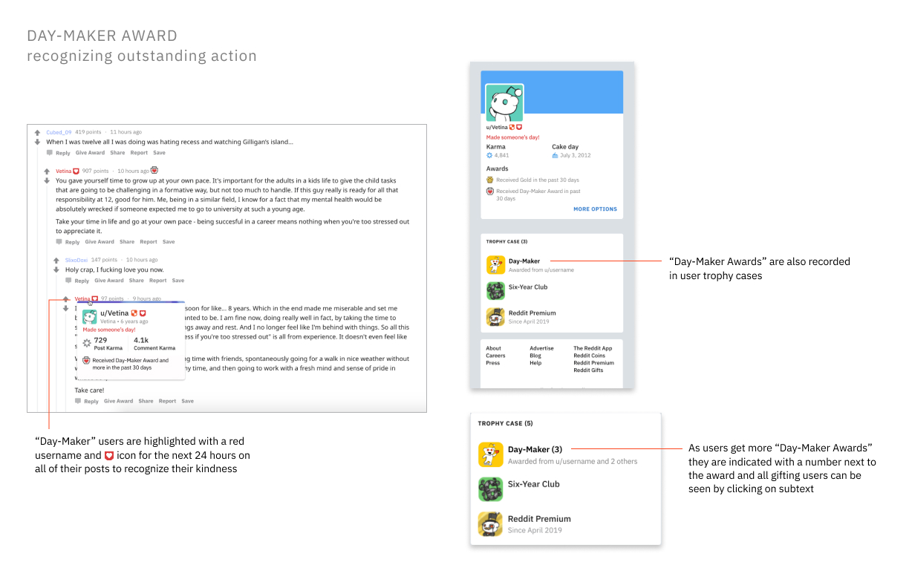Click Reddit Premium icon in Trophy Case (3)
The image size is (909, 588).
point(495,317)
